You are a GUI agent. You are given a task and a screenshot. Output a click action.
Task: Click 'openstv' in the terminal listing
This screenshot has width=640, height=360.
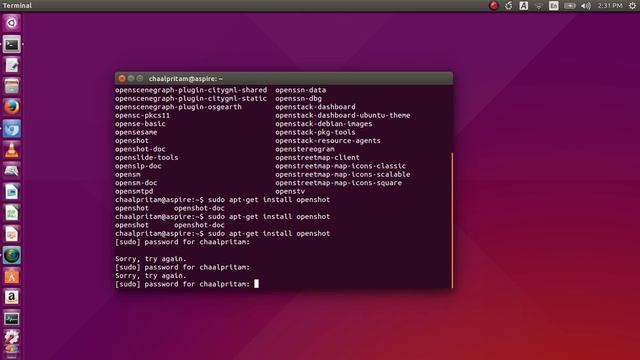point(290,191)
